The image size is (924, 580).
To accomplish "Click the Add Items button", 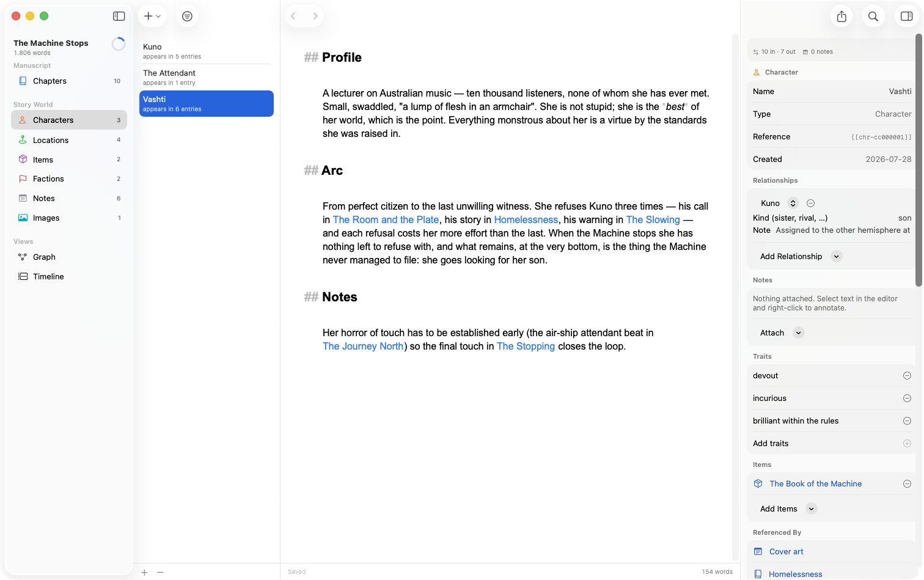I will pos(779,509).
